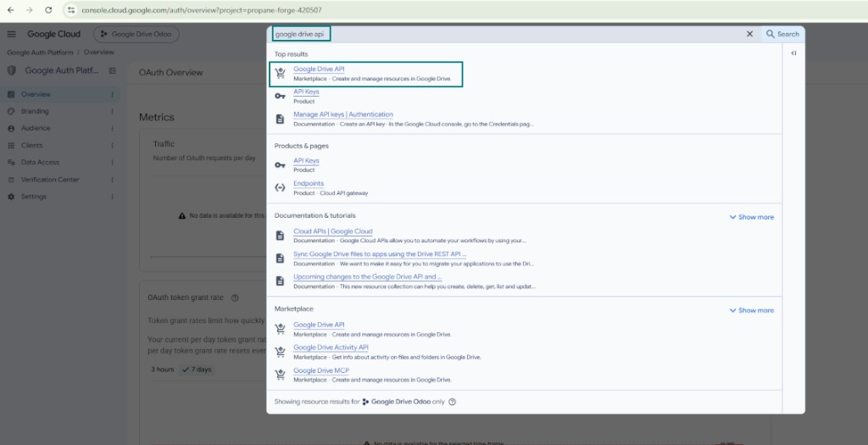Click the Endpoints brackets icon
868x445 pixels.
click(x=280, y=187)
